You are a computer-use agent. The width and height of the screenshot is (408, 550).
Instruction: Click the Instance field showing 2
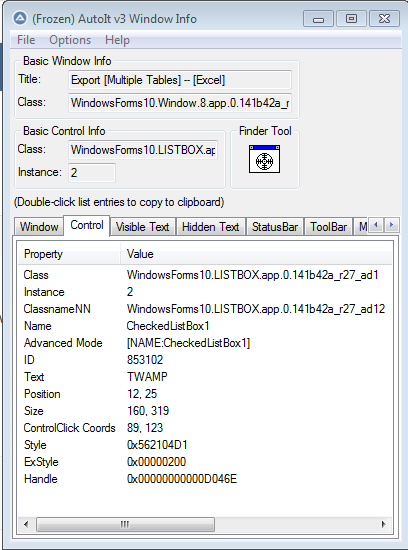(x=92, y=173)
